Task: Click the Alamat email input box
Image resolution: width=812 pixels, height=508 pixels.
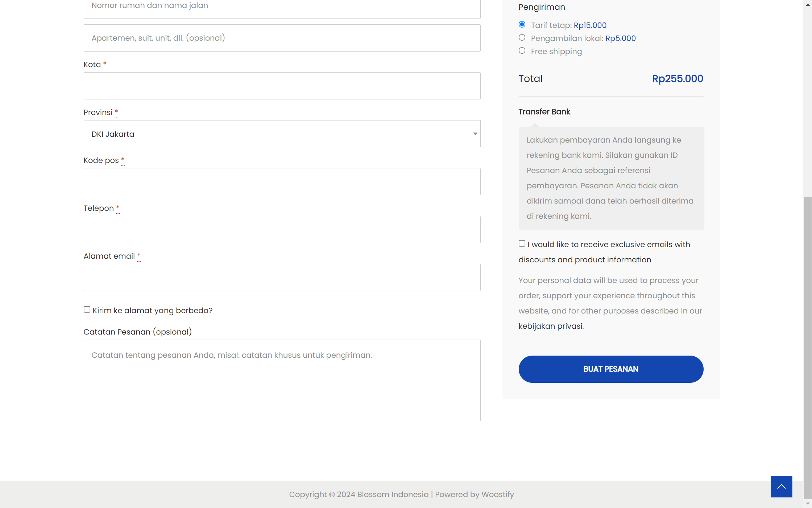Action: point(282,278)
